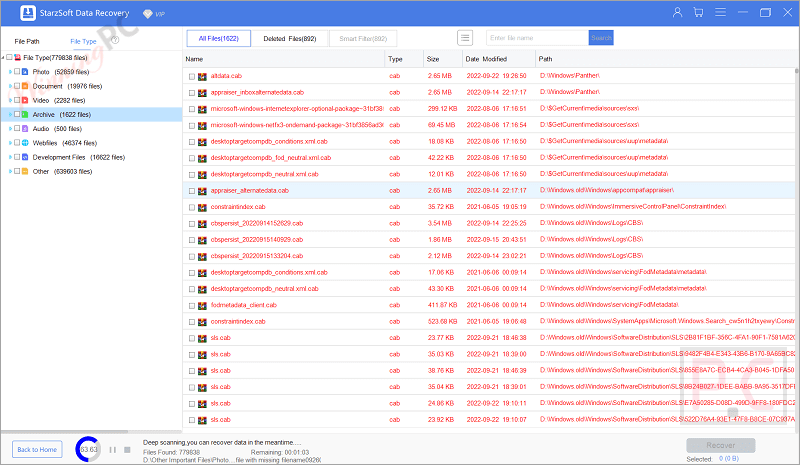This screenshot has height=465, width=800.
Task: Check the Archive category checkbox
Action: 17,114
